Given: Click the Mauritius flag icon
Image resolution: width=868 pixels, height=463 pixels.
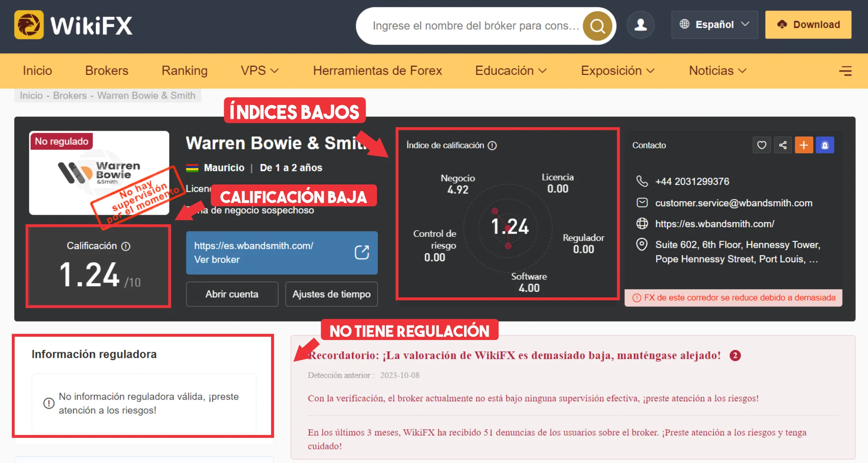Looking at the screenshot, I should (x=192, y=168).
